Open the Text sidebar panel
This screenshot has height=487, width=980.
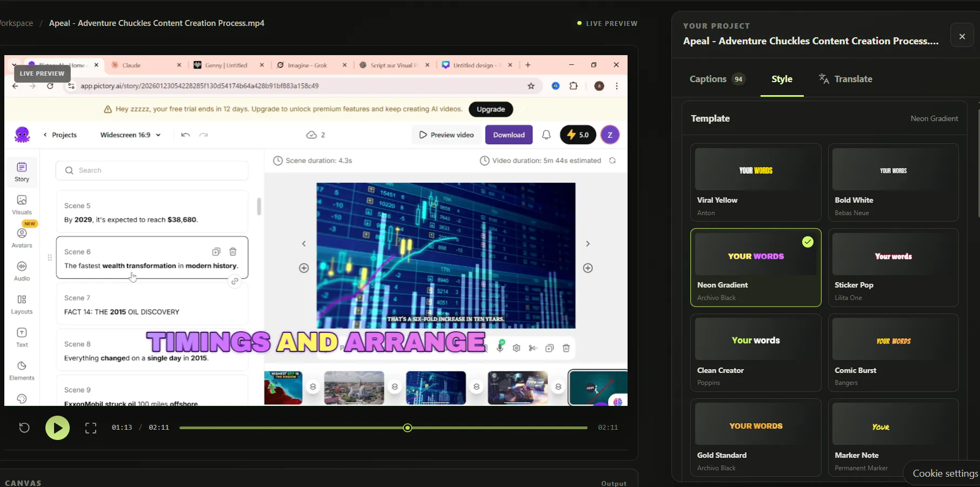coord(22,337)
